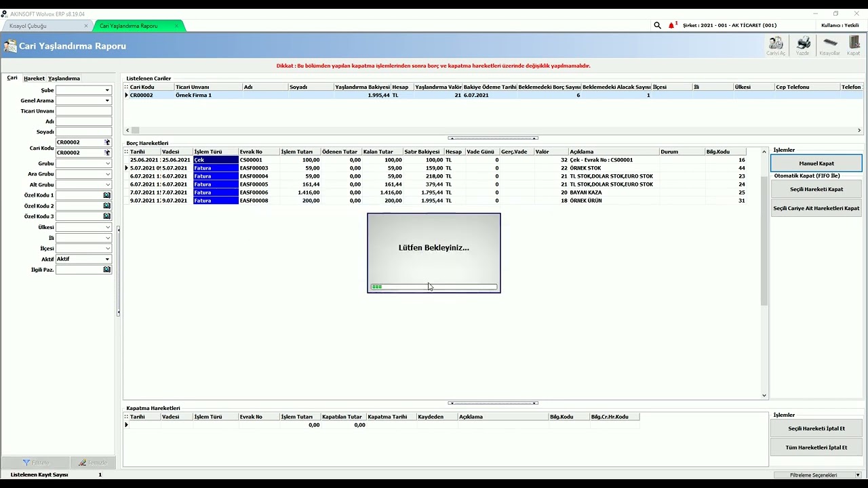Expand the Ara Grubu combo box
This screenshot has width=868, height=488.
pos(107,174)
